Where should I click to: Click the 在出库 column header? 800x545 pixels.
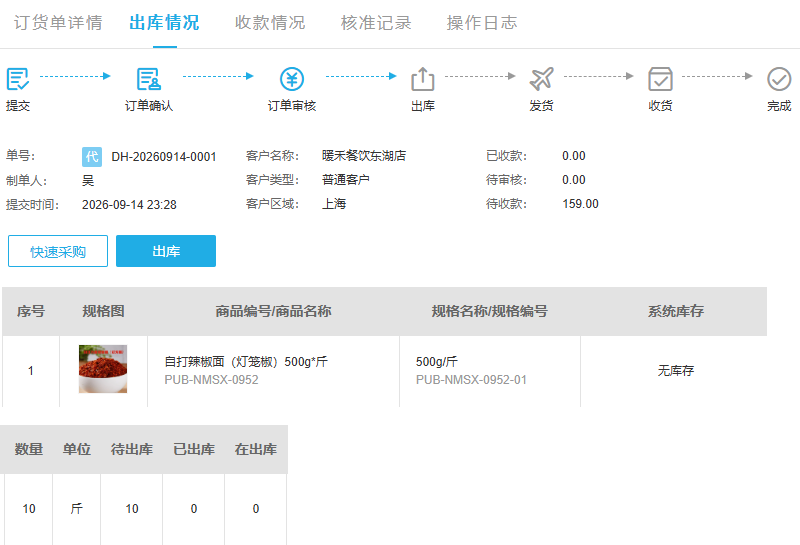256,450
